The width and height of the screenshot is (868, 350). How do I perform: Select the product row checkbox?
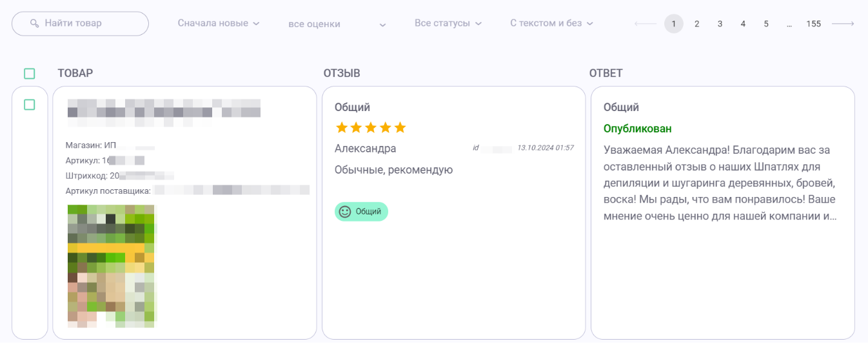click(x=30, y=105)
